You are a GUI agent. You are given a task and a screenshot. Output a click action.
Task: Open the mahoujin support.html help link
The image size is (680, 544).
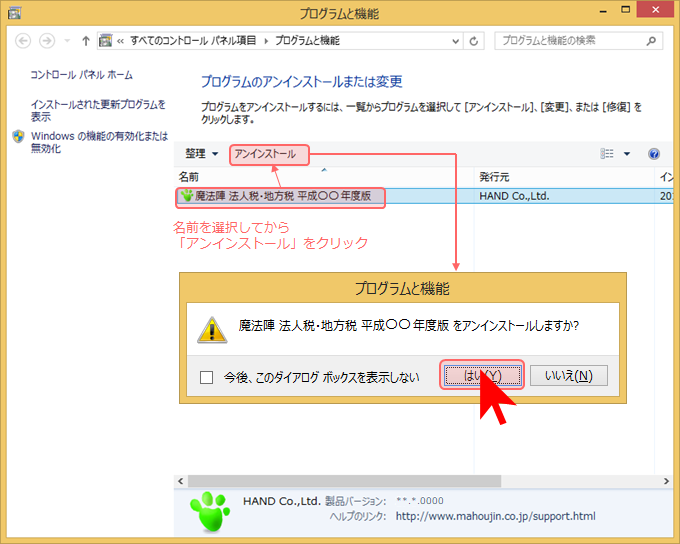point(495,516)
